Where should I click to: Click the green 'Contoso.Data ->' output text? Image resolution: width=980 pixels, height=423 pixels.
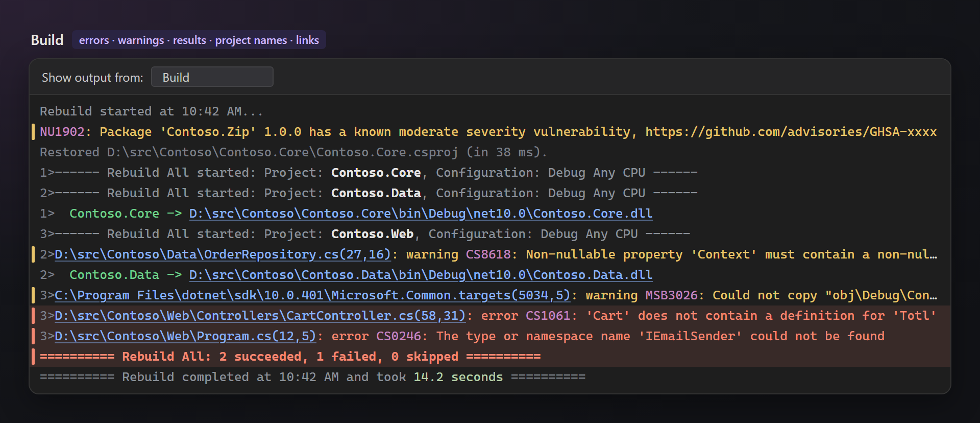coord(126,275)
